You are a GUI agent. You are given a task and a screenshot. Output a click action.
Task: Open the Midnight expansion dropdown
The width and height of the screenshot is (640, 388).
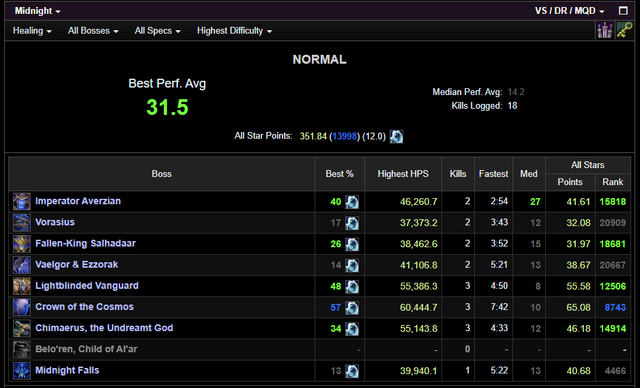(37, 11)
